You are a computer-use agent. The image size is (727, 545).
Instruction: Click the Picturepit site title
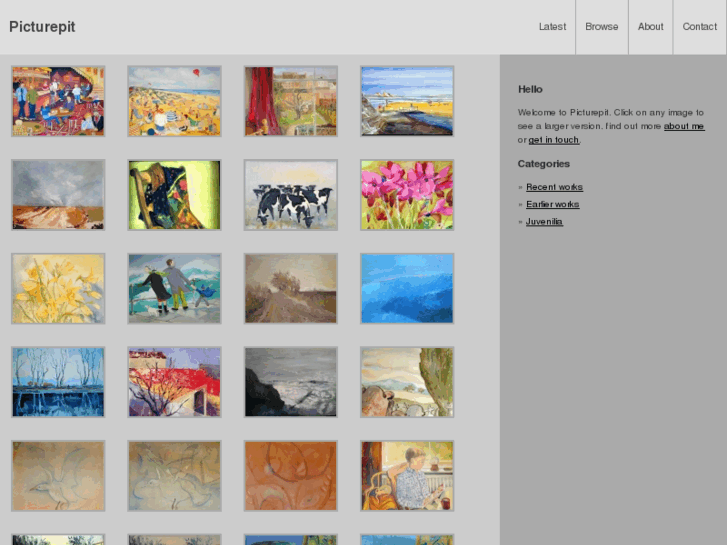point(42,27)
